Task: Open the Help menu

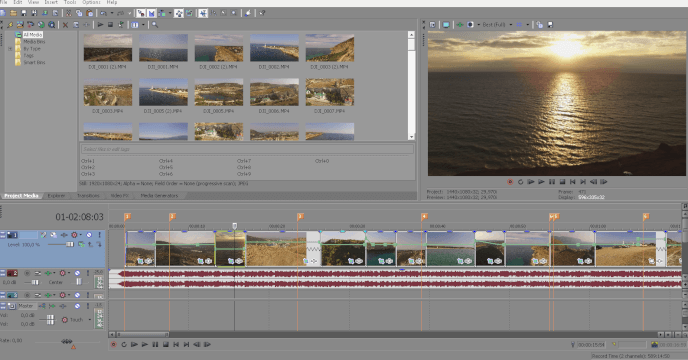Action: click(112, 2)
